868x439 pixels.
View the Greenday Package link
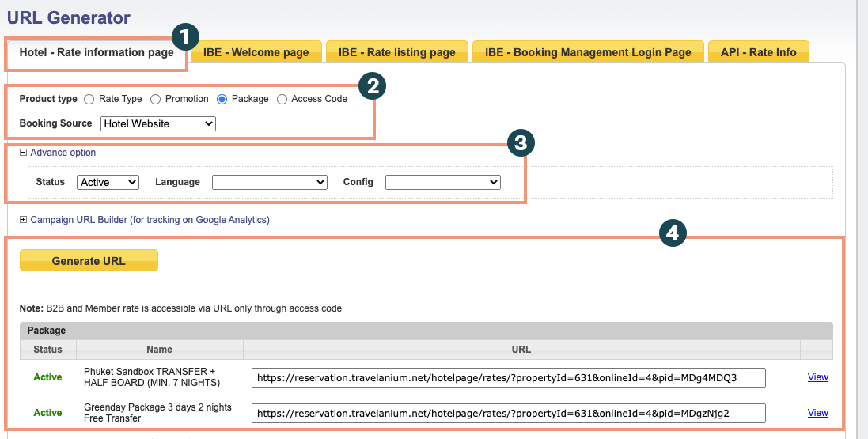(x=817, y=413)
